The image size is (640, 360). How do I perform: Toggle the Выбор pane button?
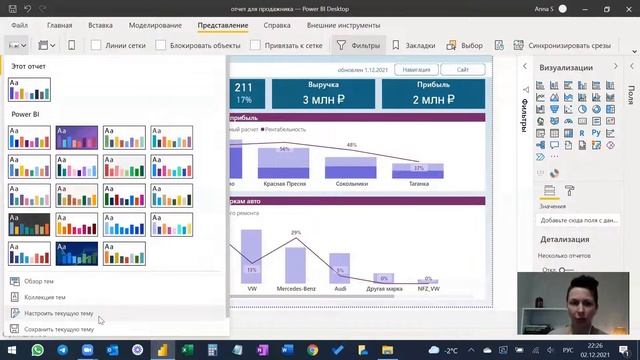point(465,45)
